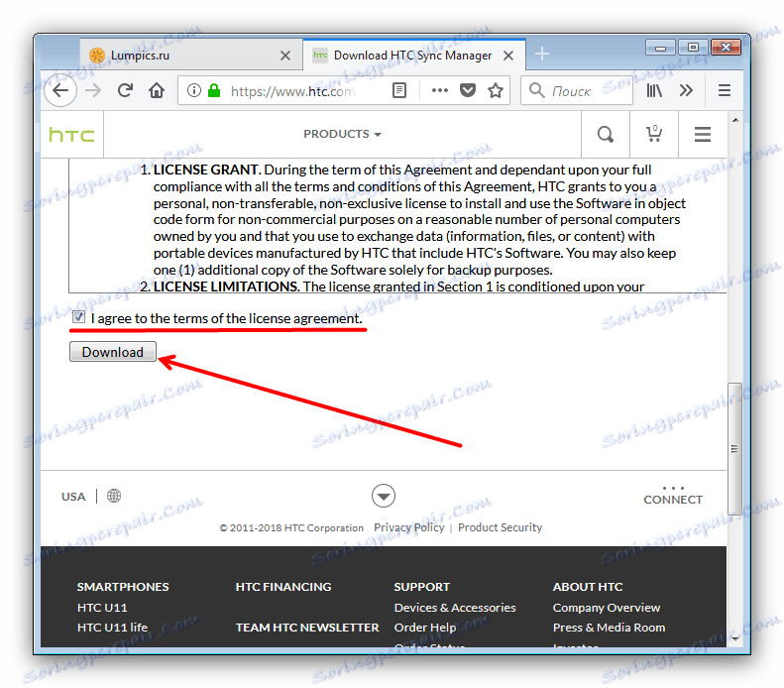
Task: Click the green padlock security icon
Action: click(214, 90)
